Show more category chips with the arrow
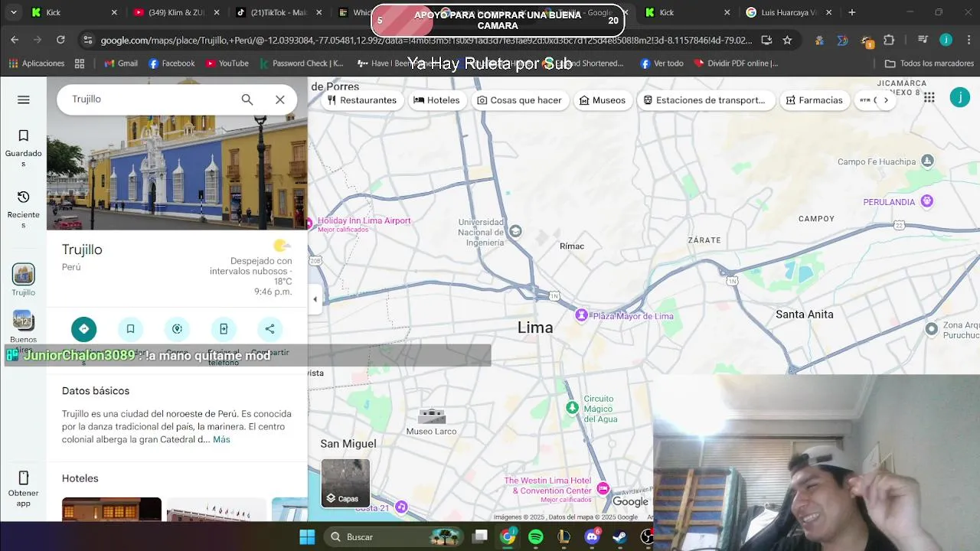 886,100
